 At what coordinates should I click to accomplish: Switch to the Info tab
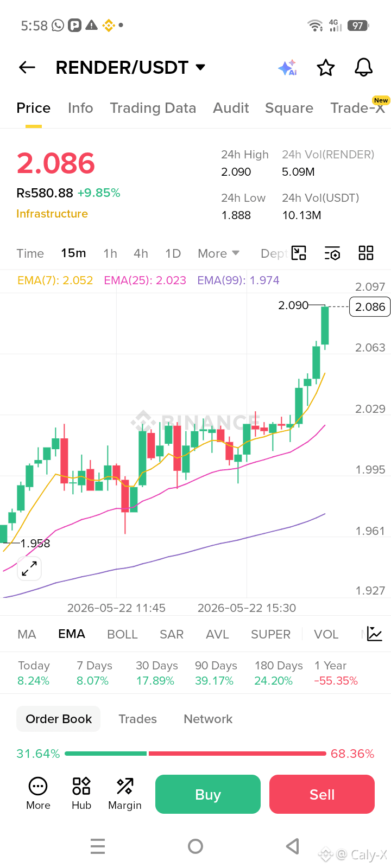click(80, 108)
